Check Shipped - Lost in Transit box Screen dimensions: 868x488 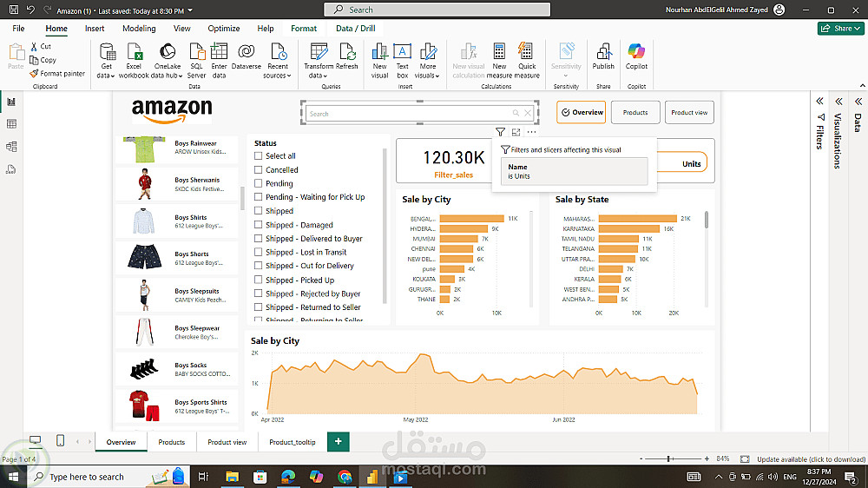point(258,252)
